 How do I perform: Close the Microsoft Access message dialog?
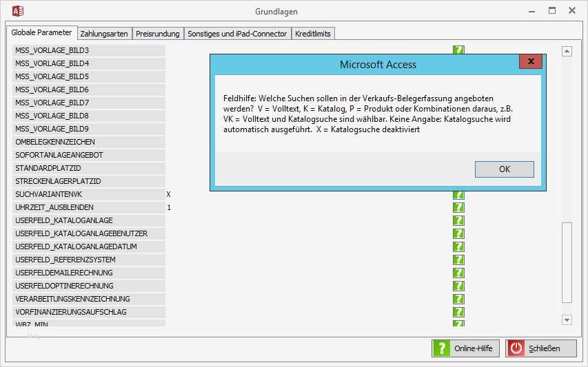[x=531, y=61]
